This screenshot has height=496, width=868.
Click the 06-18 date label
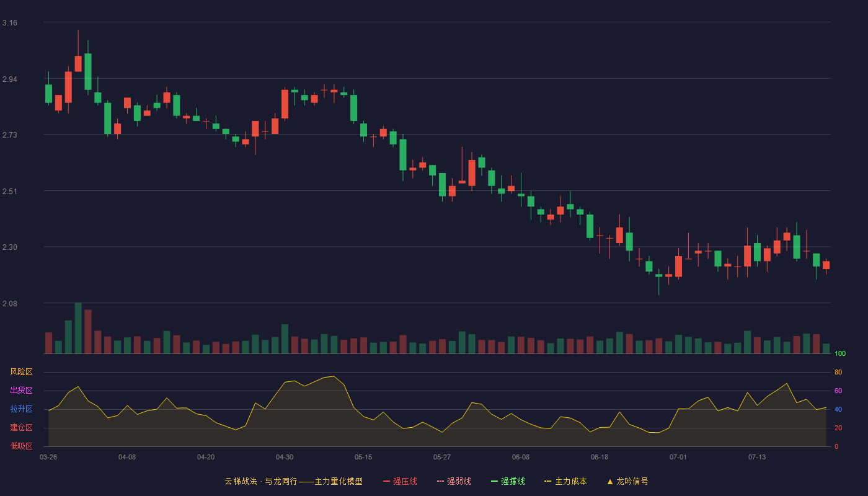coord(600,457)
